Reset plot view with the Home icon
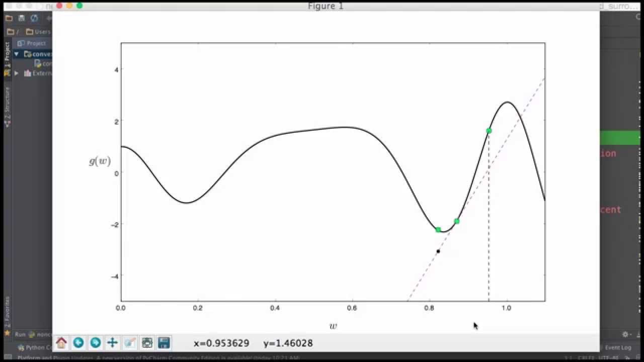 click(x=61, y=343)
